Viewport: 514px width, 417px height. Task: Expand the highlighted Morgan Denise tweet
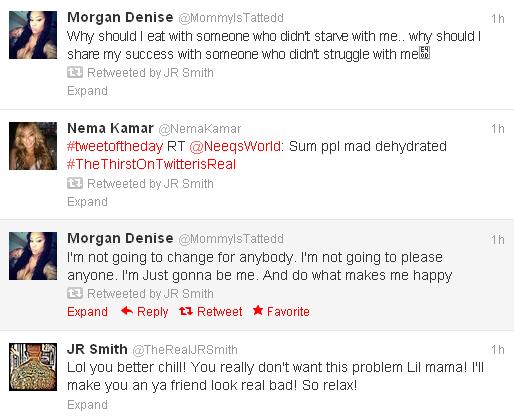87,312
